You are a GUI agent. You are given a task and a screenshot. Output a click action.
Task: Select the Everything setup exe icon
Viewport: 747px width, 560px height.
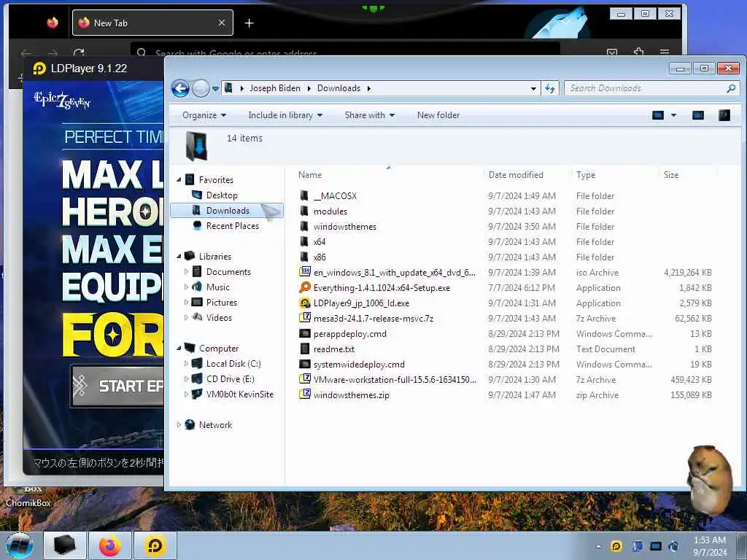[305, 287]
